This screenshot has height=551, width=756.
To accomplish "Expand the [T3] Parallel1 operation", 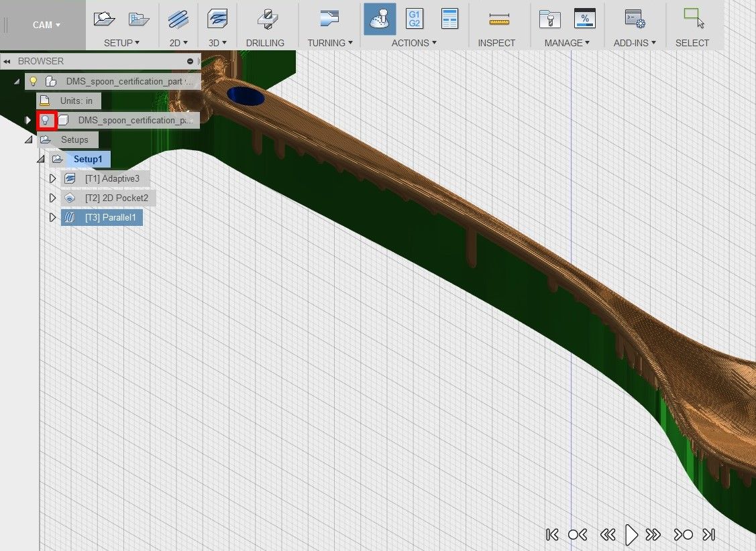I will tap(52, 218).
